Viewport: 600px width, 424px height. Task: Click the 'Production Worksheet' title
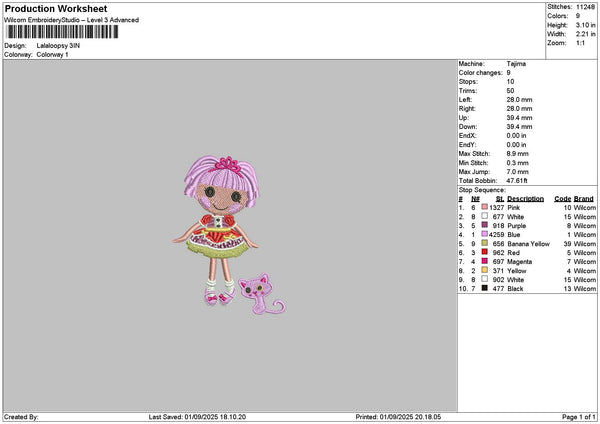pyautogui.click(x=56, y=9)
